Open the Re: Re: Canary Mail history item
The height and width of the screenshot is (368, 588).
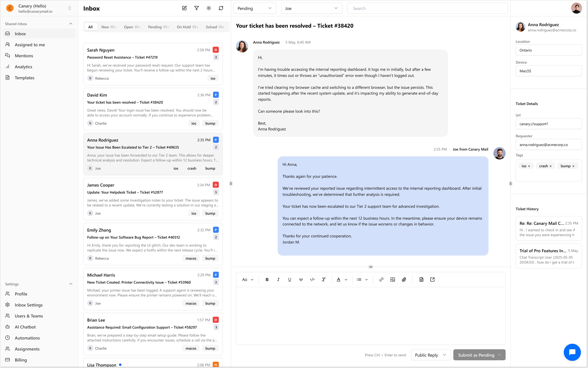[x=549, y=229]
